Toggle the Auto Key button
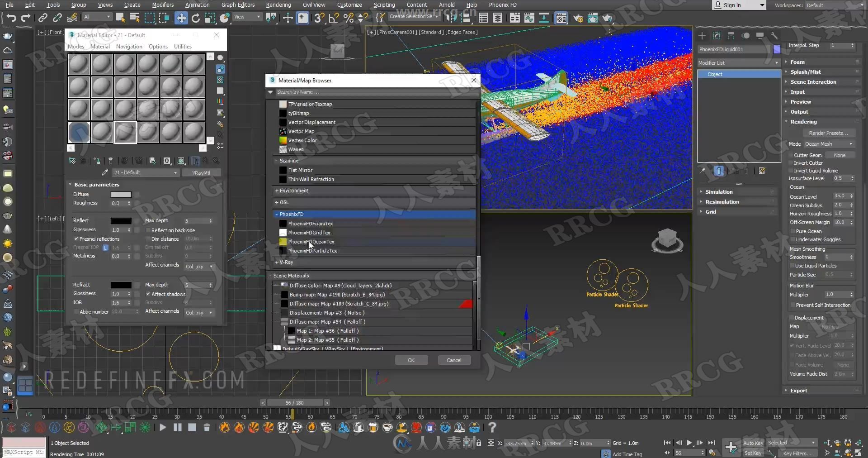Viewport: 868px width, 458px height. point(753,443)
